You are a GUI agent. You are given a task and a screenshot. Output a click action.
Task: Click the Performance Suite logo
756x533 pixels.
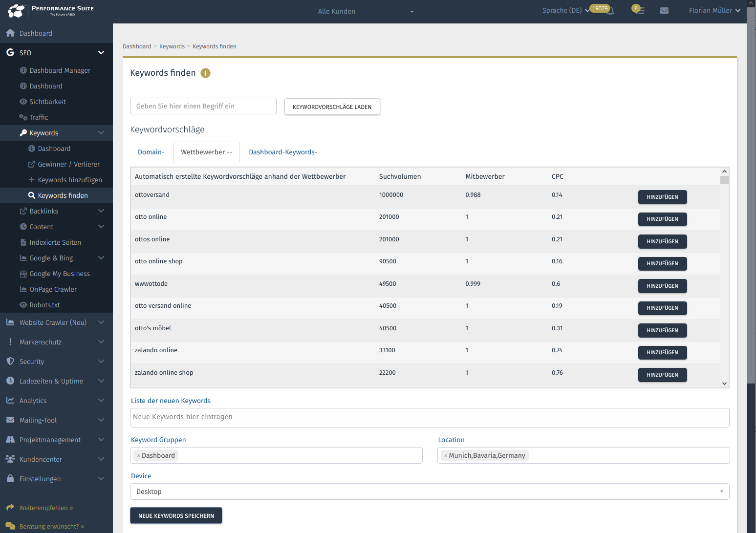tap(51, 10)
